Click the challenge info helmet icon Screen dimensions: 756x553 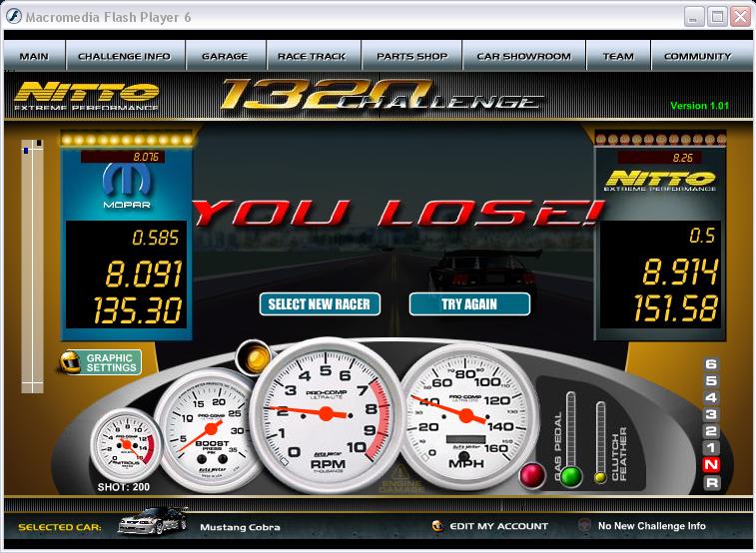pos(584,526)
